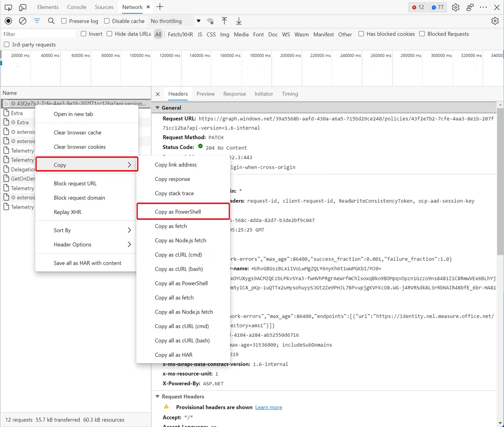Screen dimensions: 504x427
Task: Open network conditions wifi icon
Action: [211, 21]
